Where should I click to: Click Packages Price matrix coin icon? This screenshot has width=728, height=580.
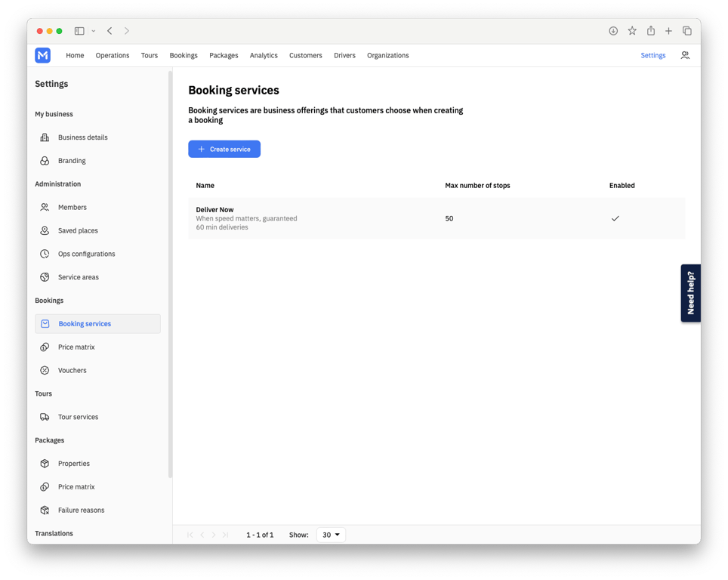pos(45,486)
